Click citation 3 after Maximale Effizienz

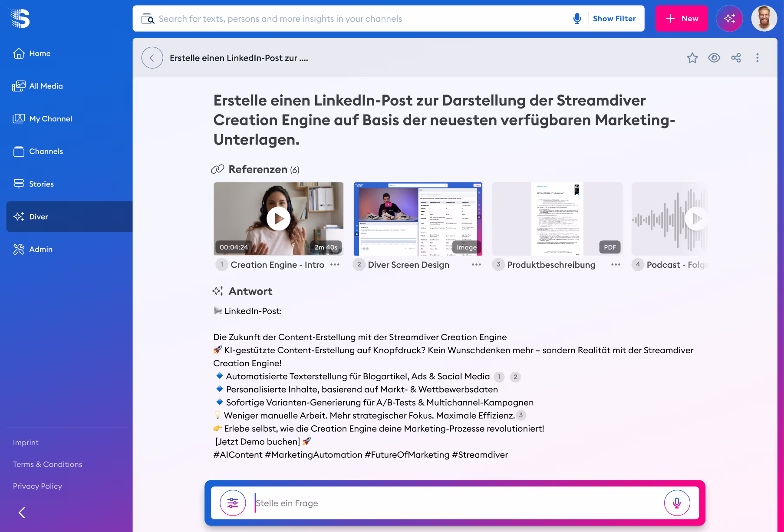point(521,415)
